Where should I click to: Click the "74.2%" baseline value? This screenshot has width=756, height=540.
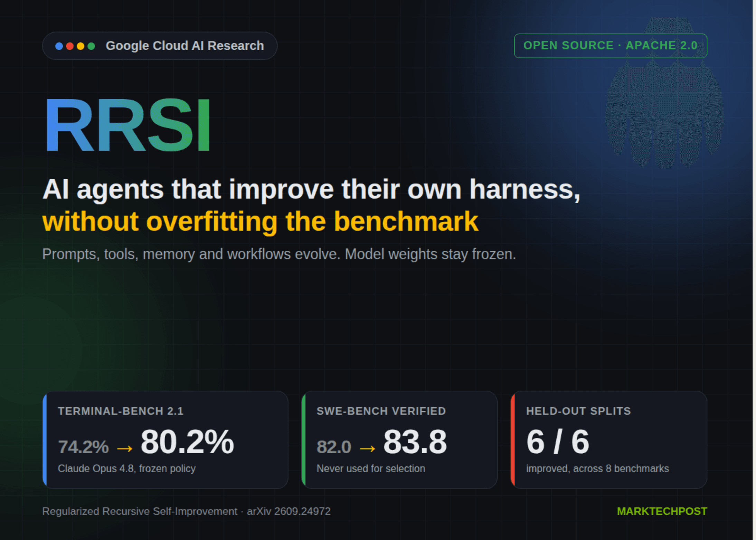(x=83, y=447)
